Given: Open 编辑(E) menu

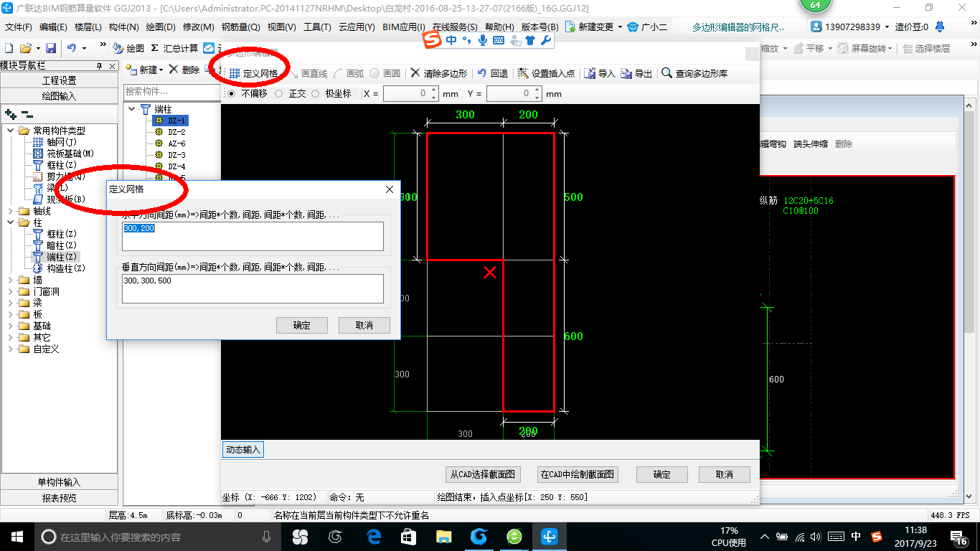Looking at the screenshot, I should [x=53, y=27].
